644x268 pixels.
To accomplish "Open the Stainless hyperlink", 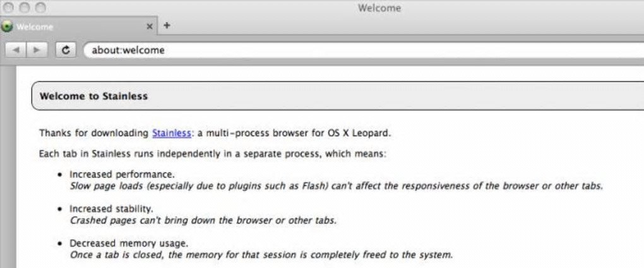I will click(x=171, y=133).
